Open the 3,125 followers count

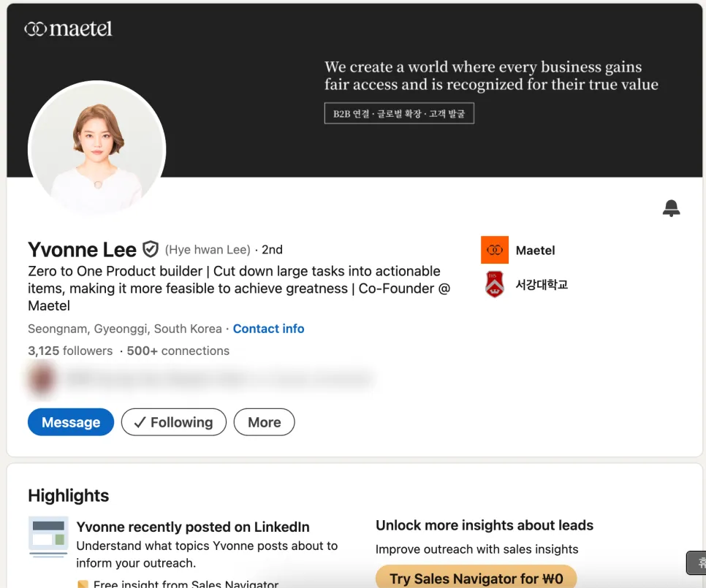coord(70,351)
